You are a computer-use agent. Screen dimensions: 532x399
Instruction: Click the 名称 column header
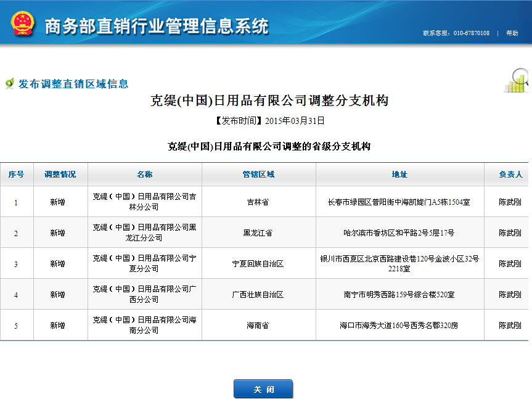click(x=144, y=175)
